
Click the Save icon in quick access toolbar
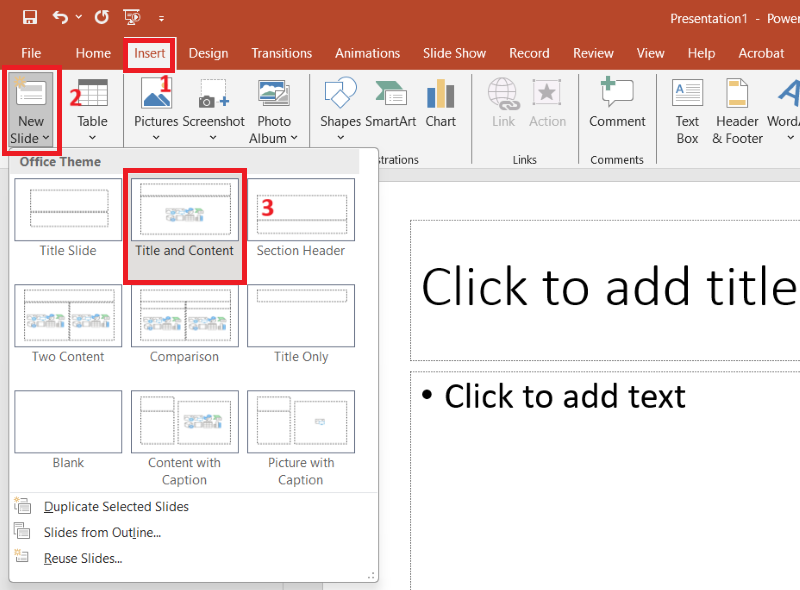pos(30,18)
